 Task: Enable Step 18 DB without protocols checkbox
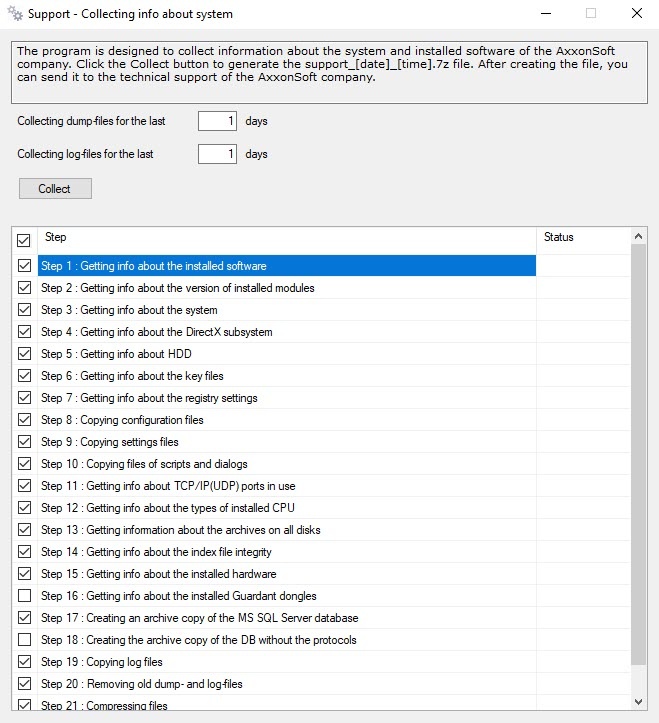(24, 640)
